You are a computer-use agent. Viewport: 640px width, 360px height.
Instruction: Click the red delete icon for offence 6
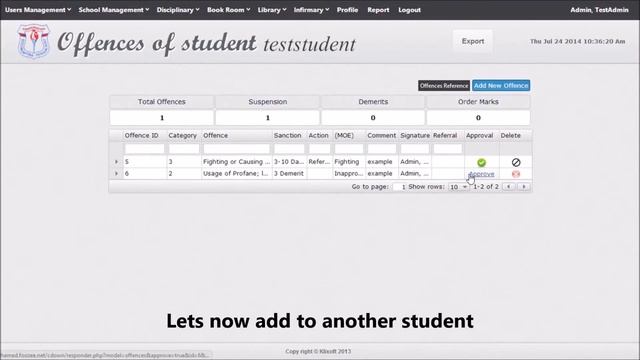(x=516, y=174)
